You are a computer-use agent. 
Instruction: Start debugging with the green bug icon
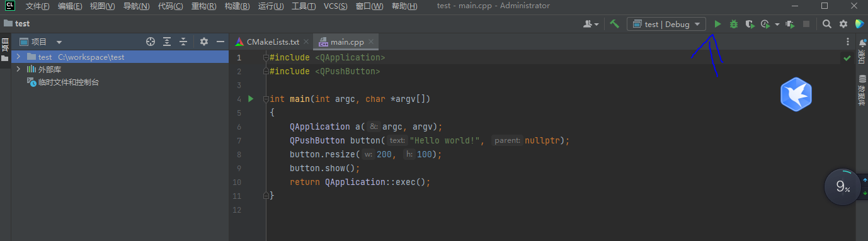[734, 24]
